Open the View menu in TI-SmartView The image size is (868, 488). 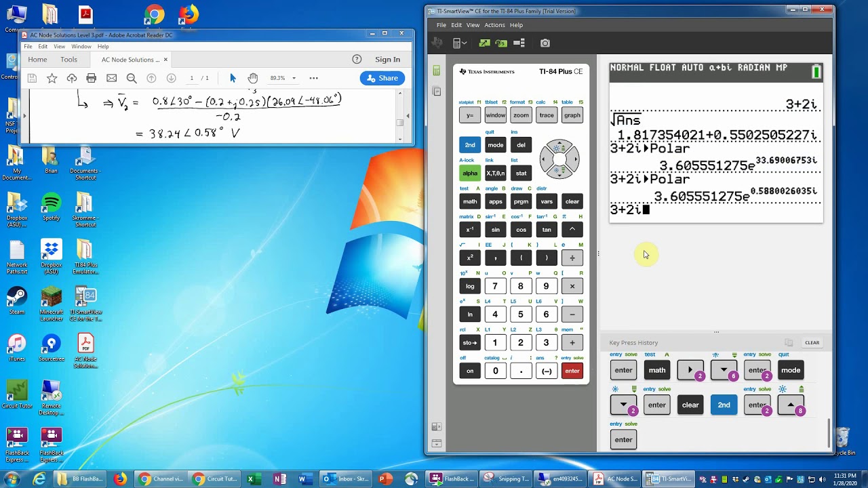pyautogui.click(x=473, y=25)
